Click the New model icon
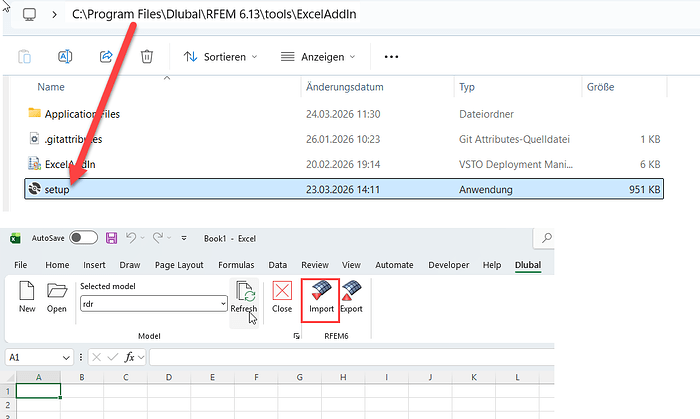The image size is (700, 419). pyautogui.click(x=27, y=291)
